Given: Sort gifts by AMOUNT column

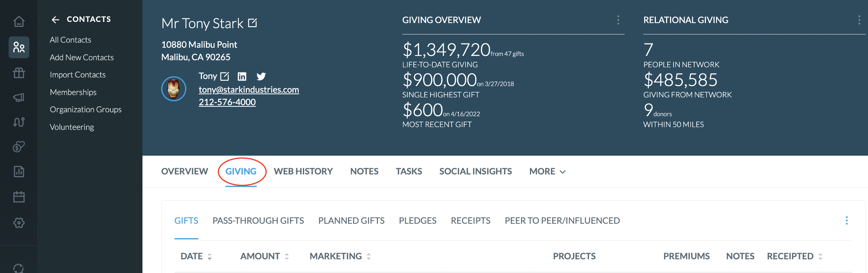Looking at the screenshot, I should tap(265, 256).
